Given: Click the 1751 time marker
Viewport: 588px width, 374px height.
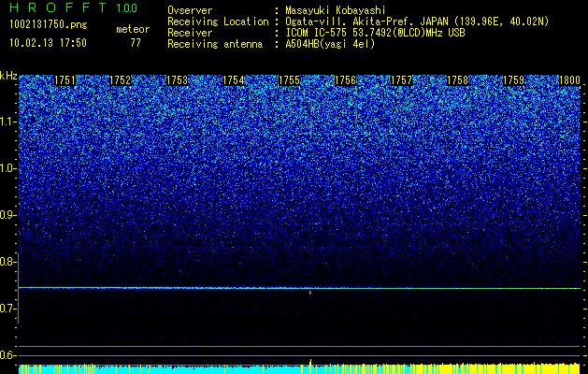Looking at the screenshot, I should 65,80.
